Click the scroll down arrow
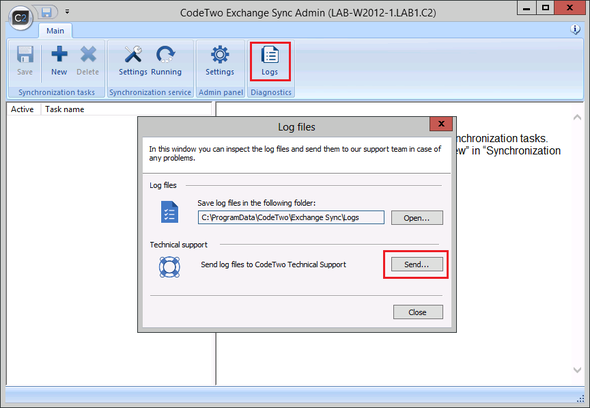This screenshot has width=590, height=408. 577,370
